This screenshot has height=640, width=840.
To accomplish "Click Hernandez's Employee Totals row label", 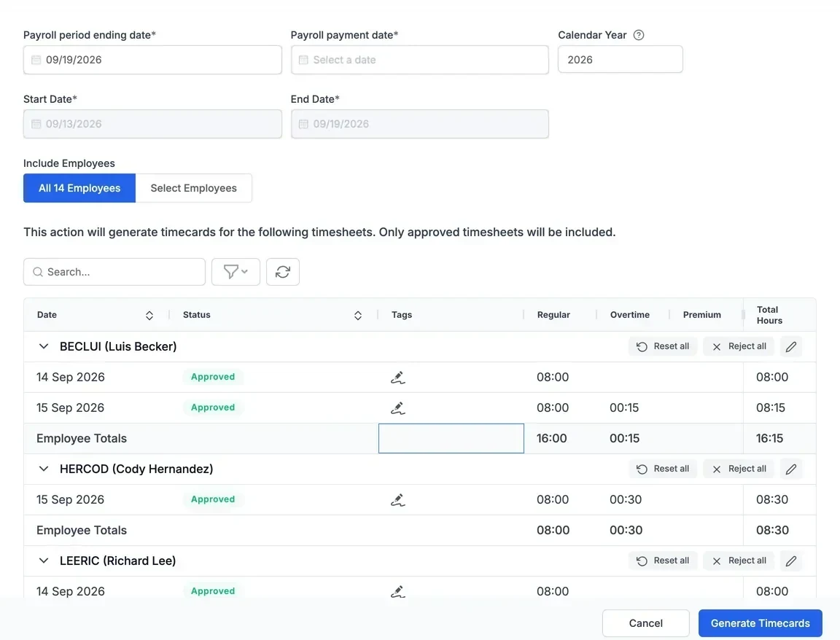I will (x=82, y=530).
